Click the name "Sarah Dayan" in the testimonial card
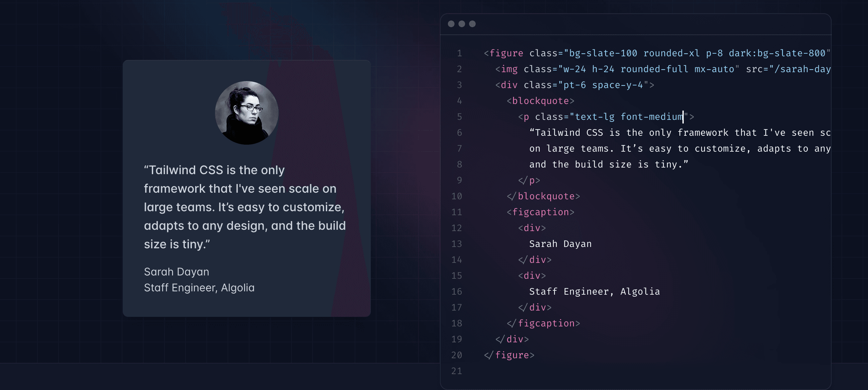The image size is (868, 390). [177, 271]
